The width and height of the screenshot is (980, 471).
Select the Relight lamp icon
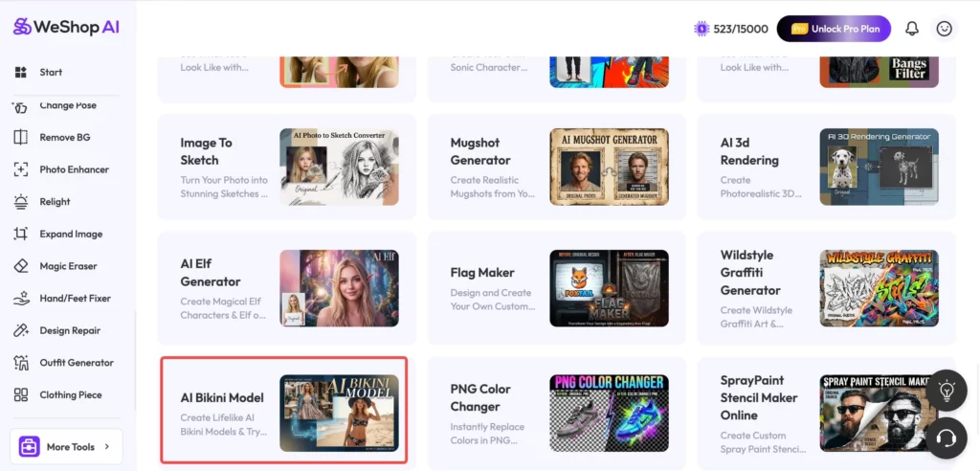coord(21,201)
